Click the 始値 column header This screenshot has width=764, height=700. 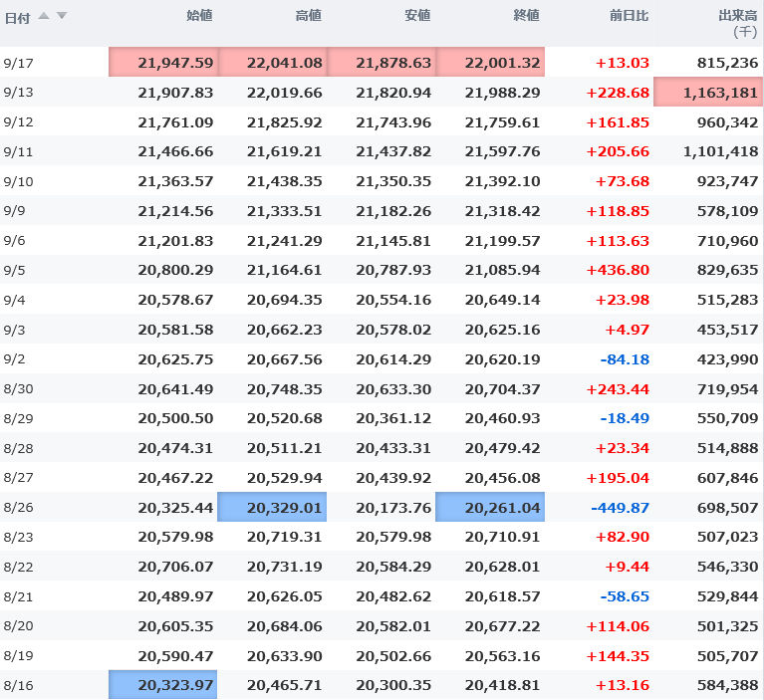click(199, 16)
